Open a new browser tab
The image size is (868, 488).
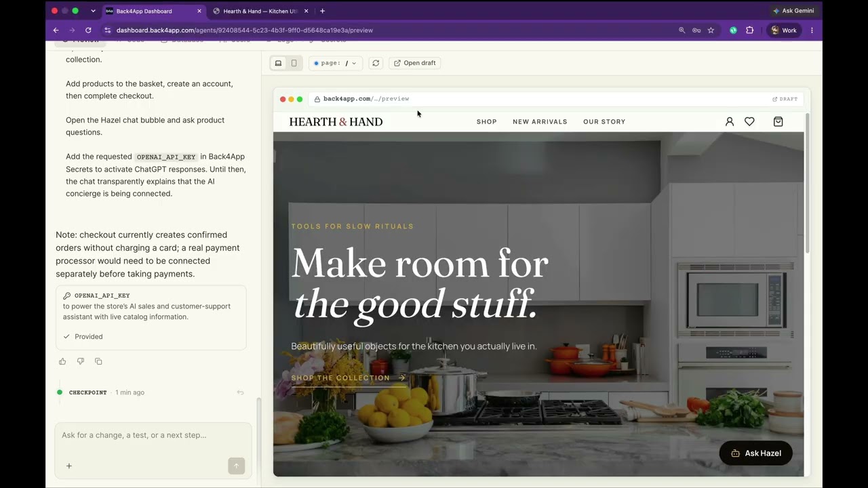coord(322,11)
